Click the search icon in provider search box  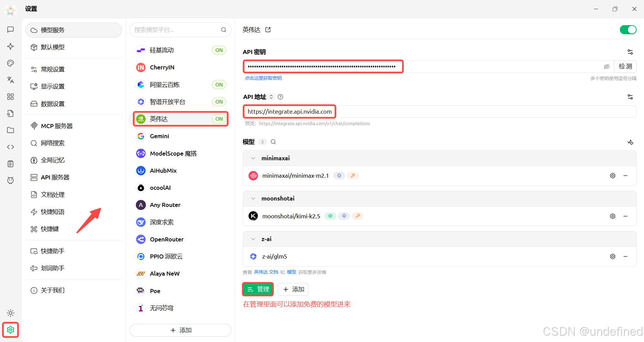(x=223, y=30)
